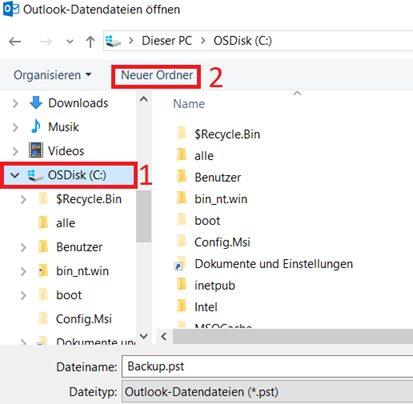
Task: Go up one folder level
Action: coord(90,42)
